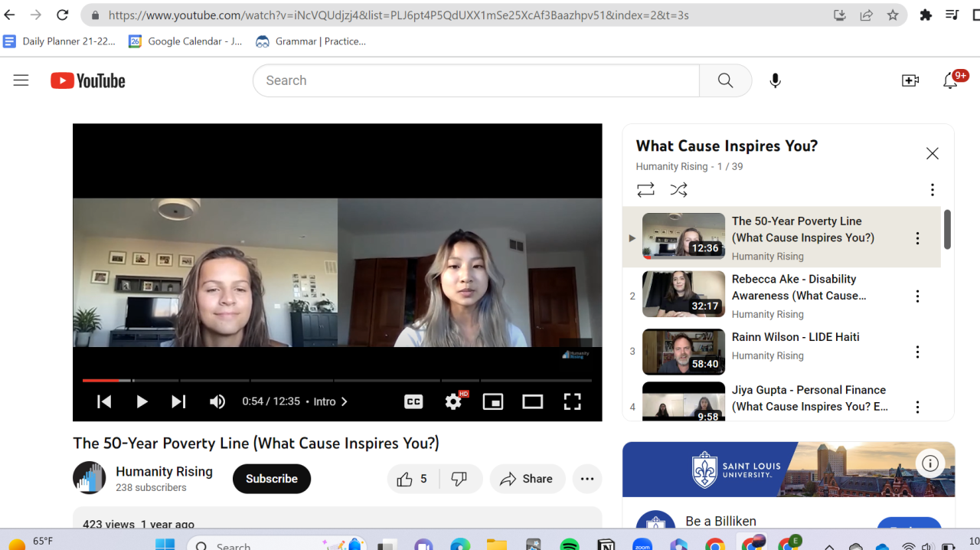Enable miniplayer mode
This screenshot has height=550, width=980.
[x=493, y=401]
